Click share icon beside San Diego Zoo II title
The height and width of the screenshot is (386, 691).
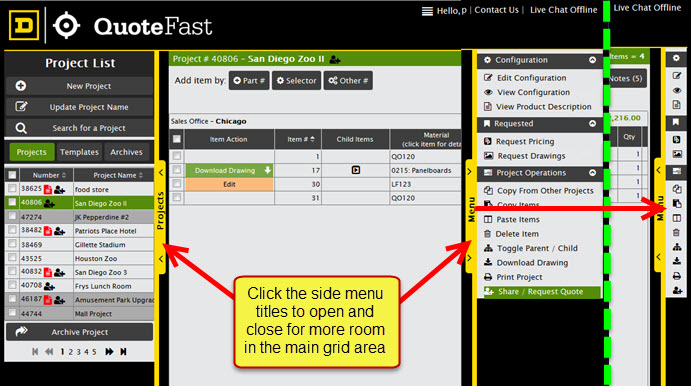point(335,59)
